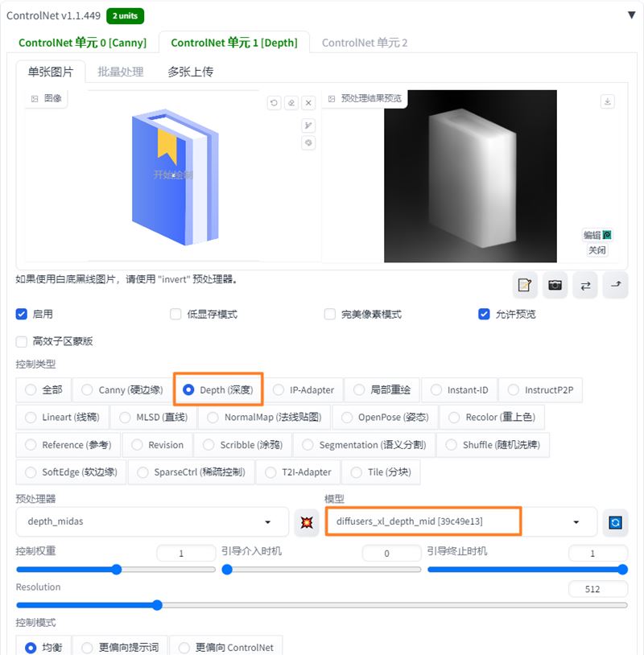This screenshot has width=644, height=655.
Task: Select 更偏向 ControlNet control mode
Action: pyautogui.click(x=226, y=647)
